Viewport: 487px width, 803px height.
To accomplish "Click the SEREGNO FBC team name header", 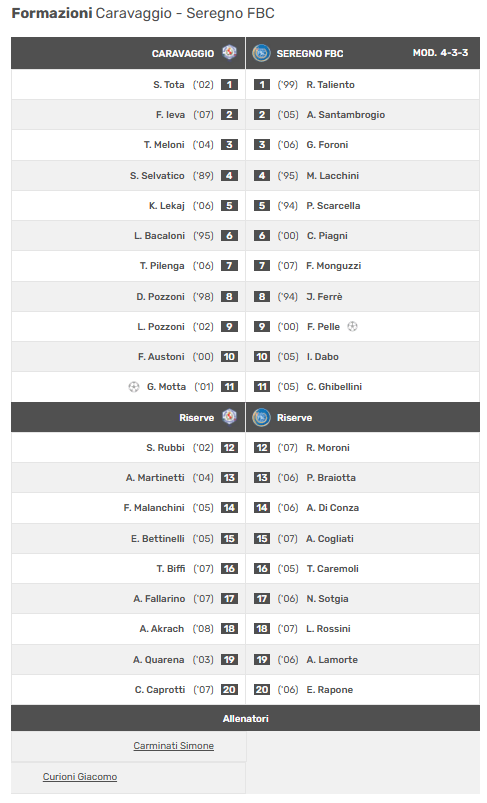I will [x=310, y=53].
